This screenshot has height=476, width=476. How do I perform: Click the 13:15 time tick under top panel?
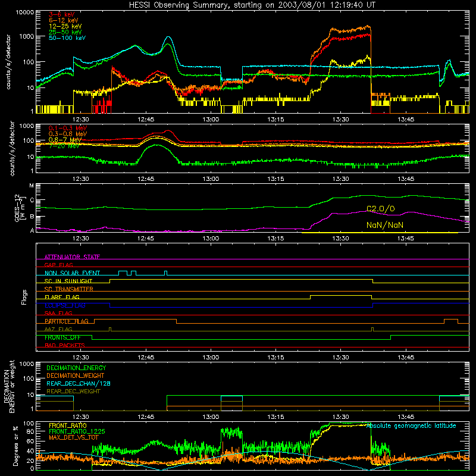[275, 120]
